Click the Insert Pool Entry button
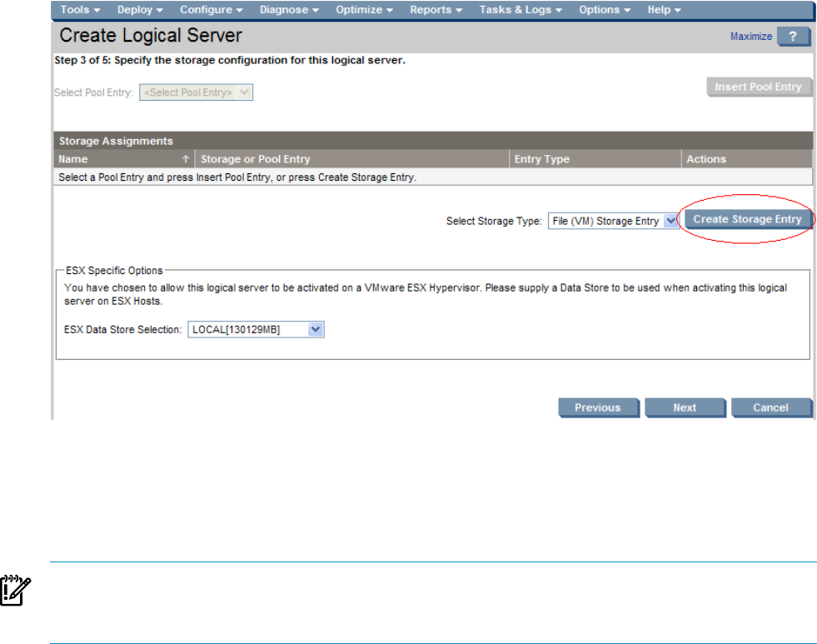Screen dimensions: 817x644 [758, 87]
